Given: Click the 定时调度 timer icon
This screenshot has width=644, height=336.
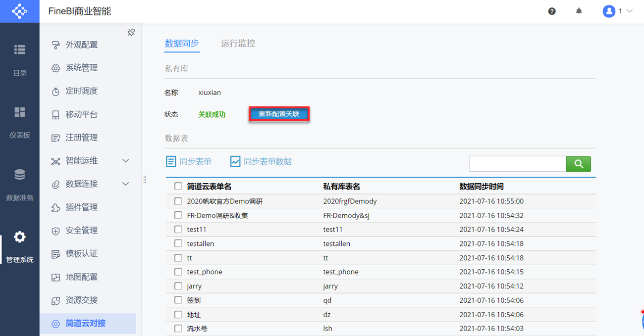Looking at the screenshot, I should [x=56, y=92].
